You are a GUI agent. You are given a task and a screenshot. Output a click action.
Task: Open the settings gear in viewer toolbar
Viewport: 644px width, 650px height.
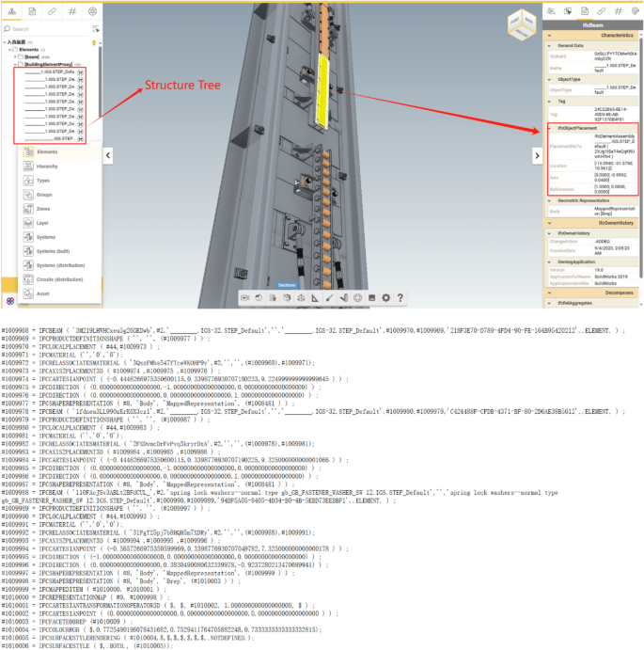pyautogui.click(x=385, y=298)
